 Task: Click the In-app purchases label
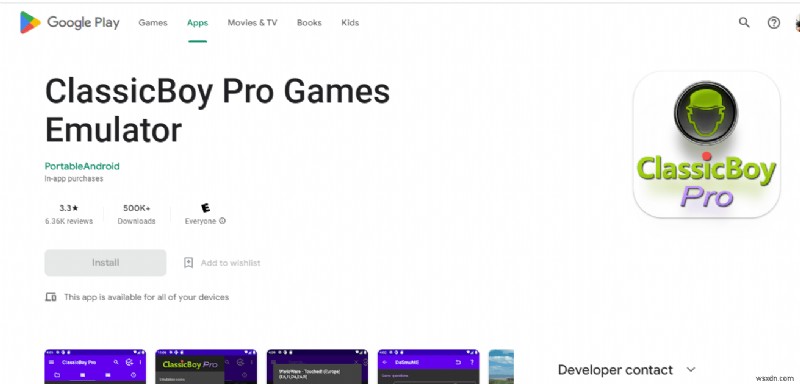(74, 178)
